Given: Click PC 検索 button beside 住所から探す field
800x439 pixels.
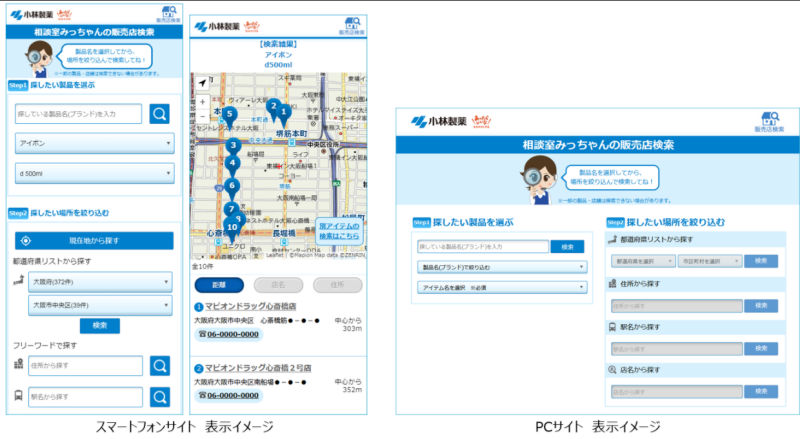Looking at the screenshot, I should pos(761,305).
